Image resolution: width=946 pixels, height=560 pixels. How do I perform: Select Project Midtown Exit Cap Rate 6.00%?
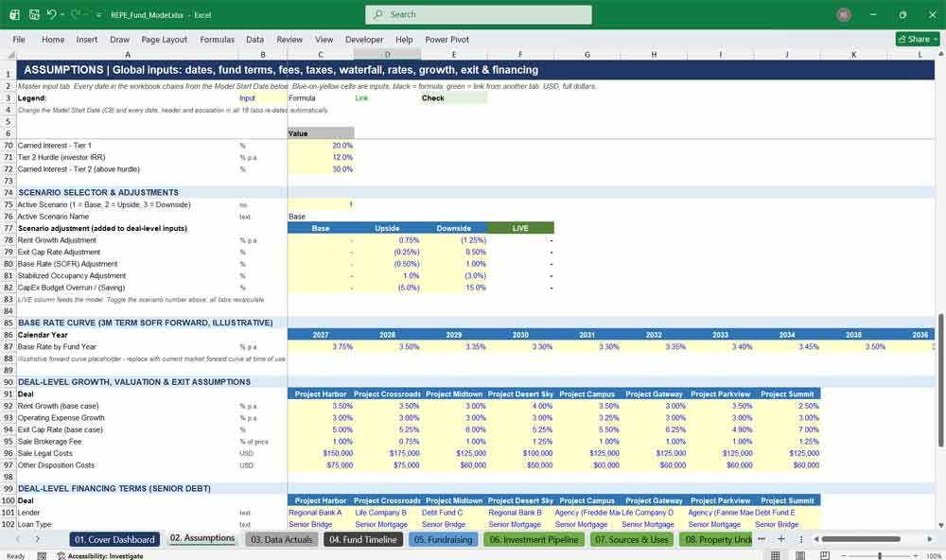point(454,429)
